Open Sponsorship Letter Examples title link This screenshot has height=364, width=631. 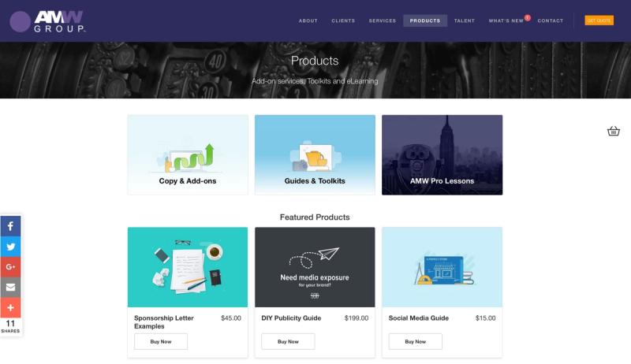(x=164, y=322)
